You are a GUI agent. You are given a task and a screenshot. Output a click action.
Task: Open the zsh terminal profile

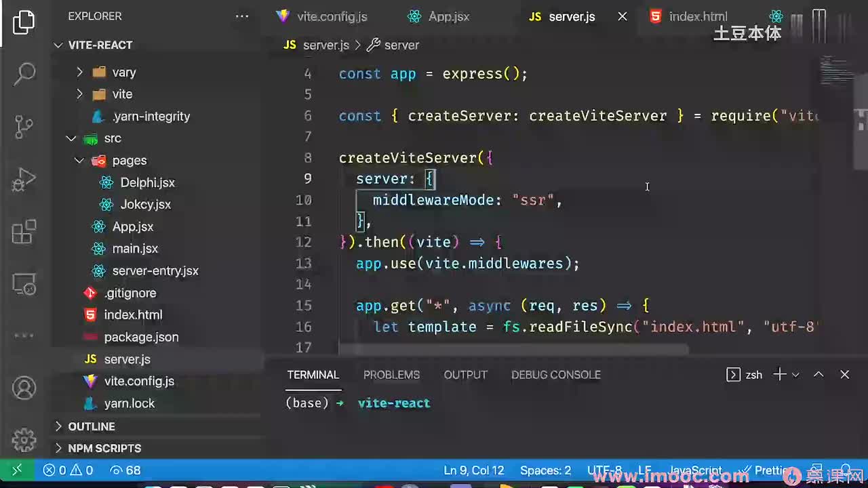[x=745, y=375]
